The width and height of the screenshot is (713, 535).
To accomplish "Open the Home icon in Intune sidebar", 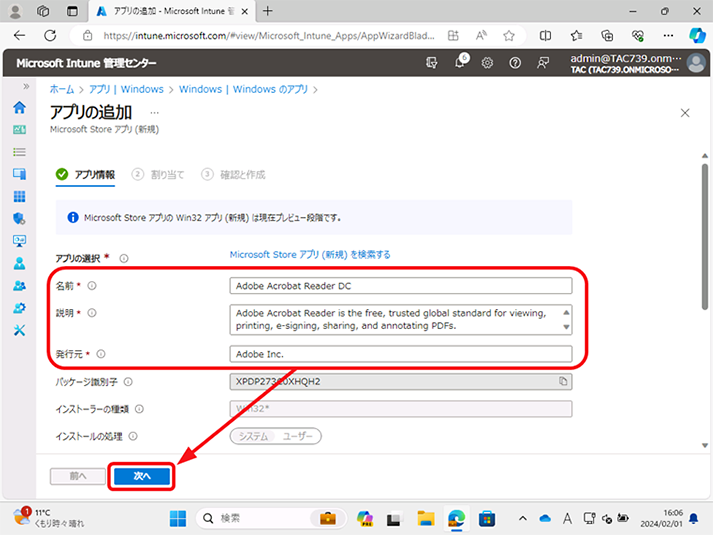I will pos(19,108).
